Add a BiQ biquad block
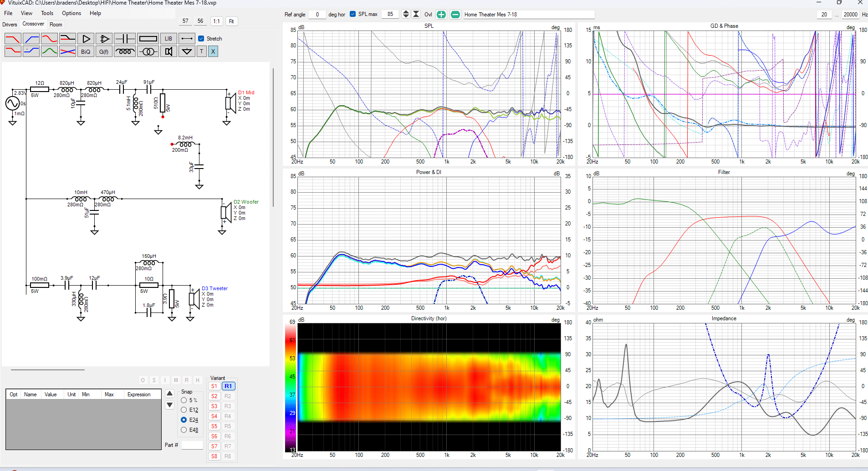868x471 pixels. [x=86, y=51]
